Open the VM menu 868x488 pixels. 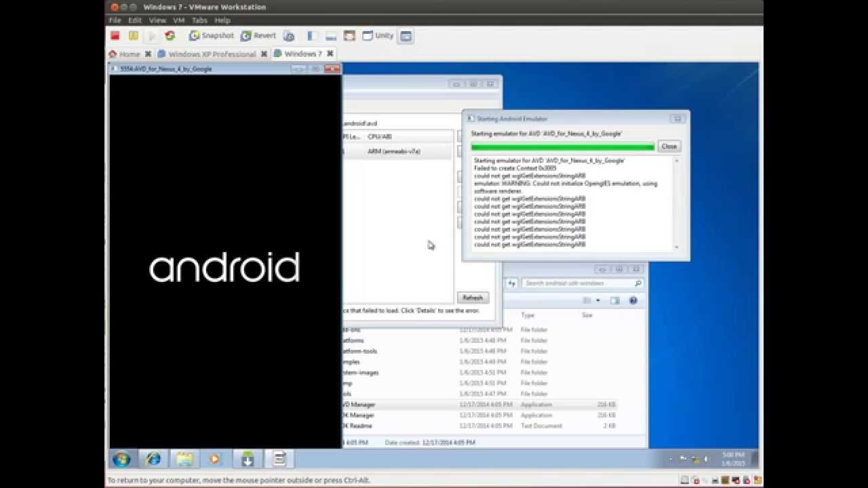[179, 20]
